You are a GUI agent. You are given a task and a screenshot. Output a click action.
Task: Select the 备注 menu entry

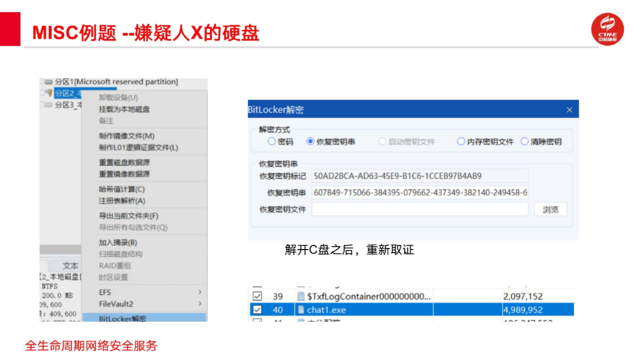(106, 121)
